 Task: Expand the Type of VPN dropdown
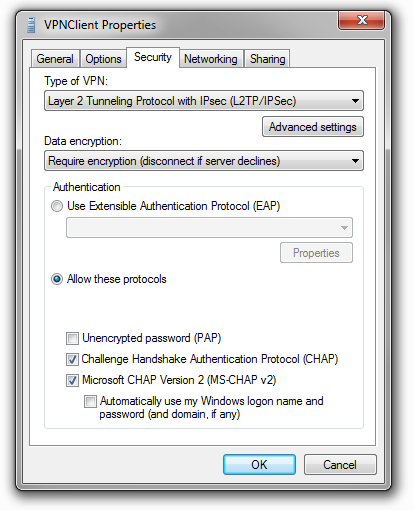point(204,101)
